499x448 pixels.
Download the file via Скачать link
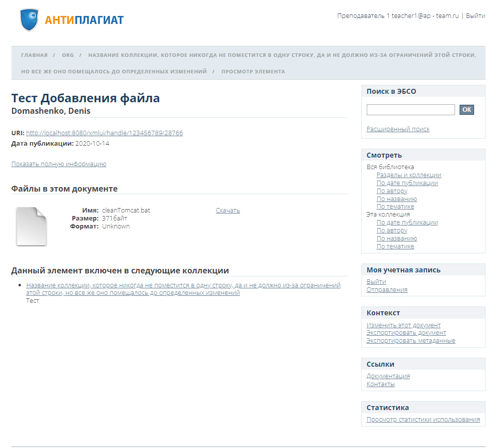pyautogui.click(x=228, y=211)
